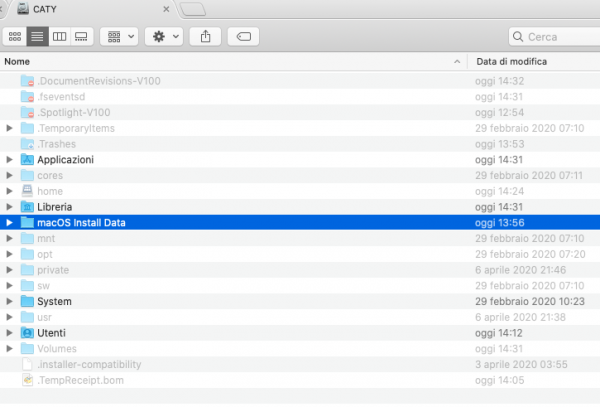Expand the System folder
600x407 pixels.
[x=10, y=301]
